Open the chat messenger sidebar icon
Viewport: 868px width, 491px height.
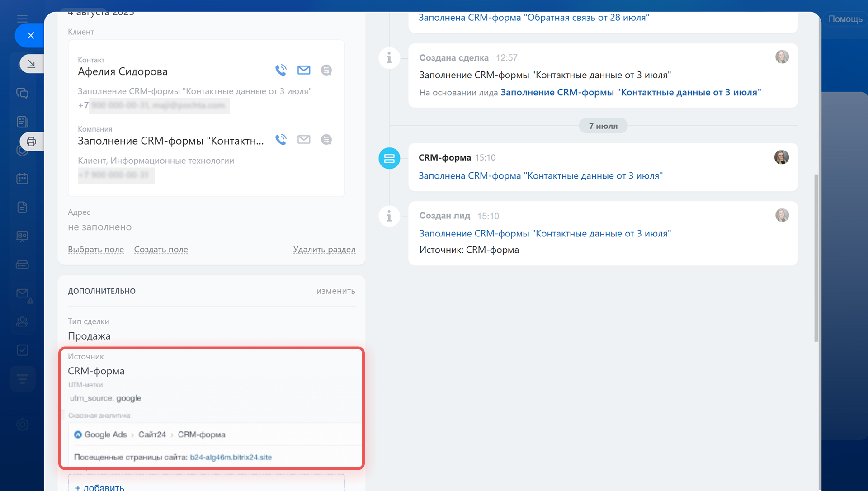(x=22, y=93)
